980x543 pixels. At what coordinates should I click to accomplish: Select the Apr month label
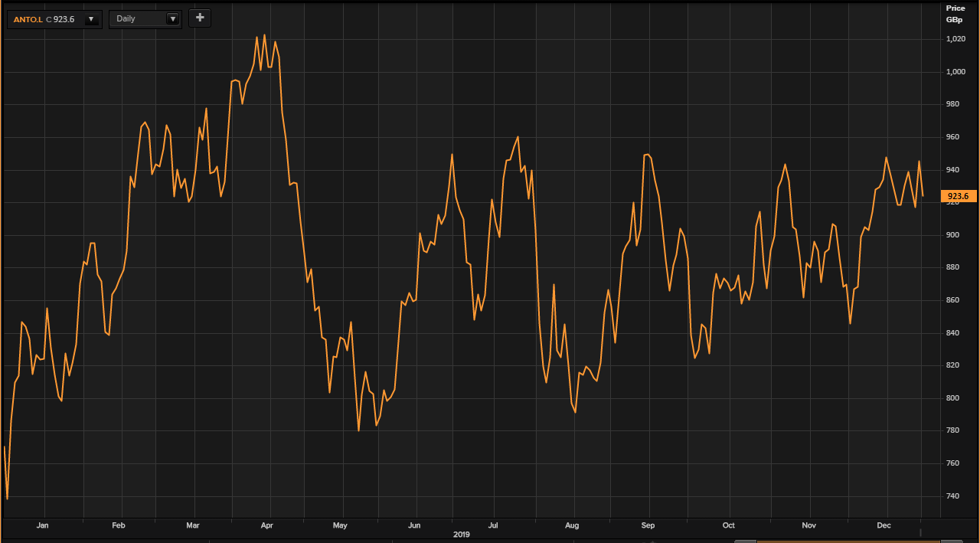point(266,525)
